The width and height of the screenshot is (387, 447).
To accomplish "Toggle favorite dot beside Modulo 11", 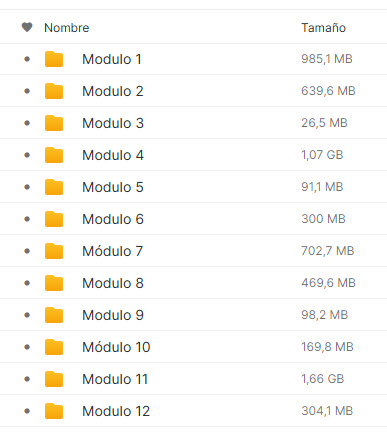I will pyautogui.click(x=27, y=379).
